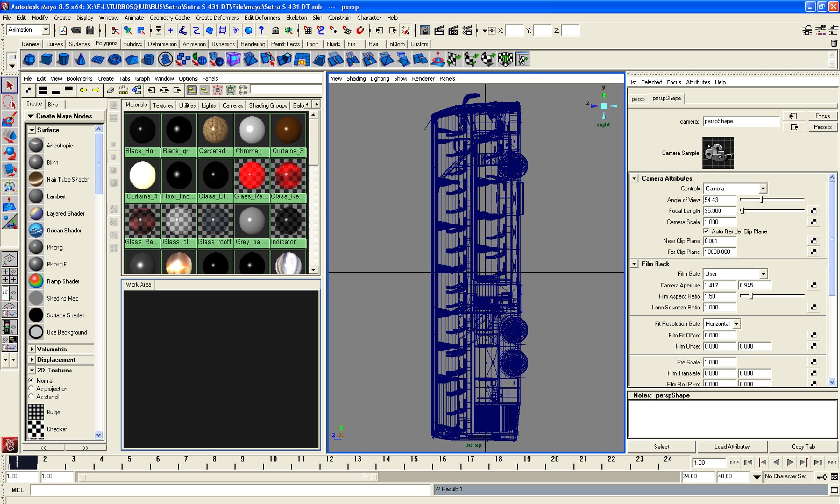The height and width of the screenshot is (504, 840).
Task: Click the polygon torus shelf icon
Action: click(x=114, y=59)
